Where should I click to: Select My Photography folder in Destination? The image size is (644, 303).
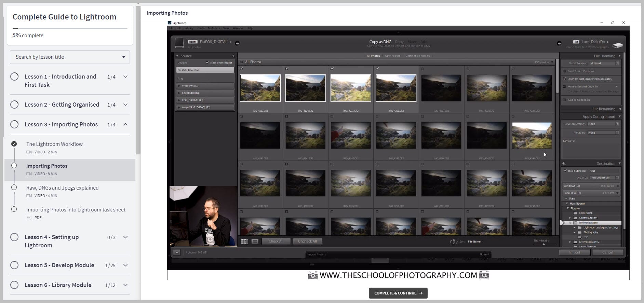591,223
